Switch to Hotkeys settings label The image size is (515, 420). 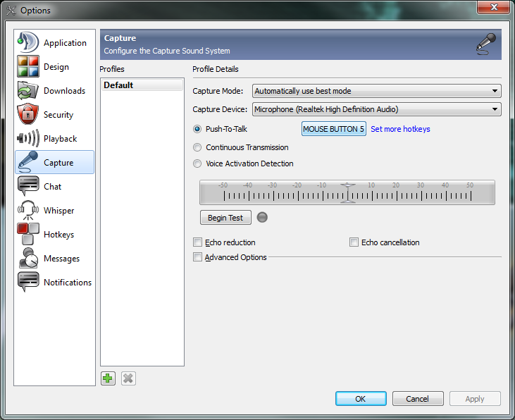click(x=58, y=235)
